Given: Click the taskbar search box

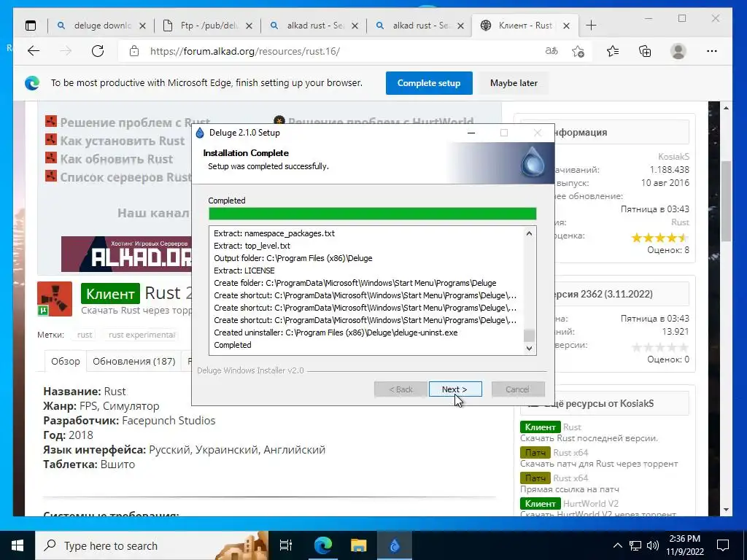Looking at the screenshot, I should (x=152, y=545).
